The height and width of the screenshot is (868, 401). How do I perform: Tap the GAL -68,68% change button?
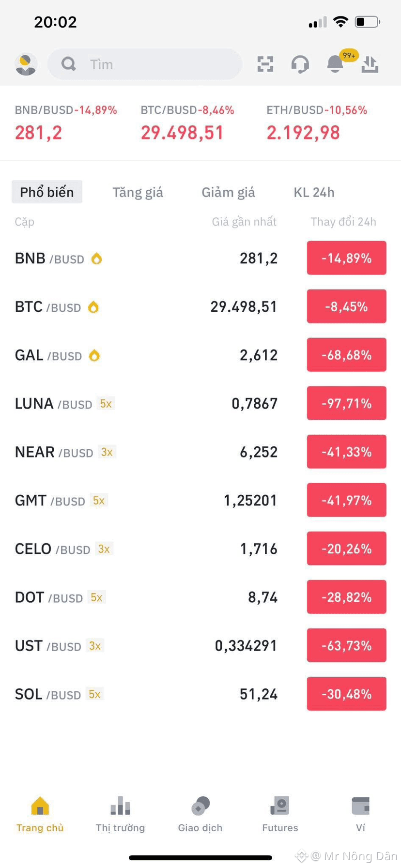tap(347, 355)
